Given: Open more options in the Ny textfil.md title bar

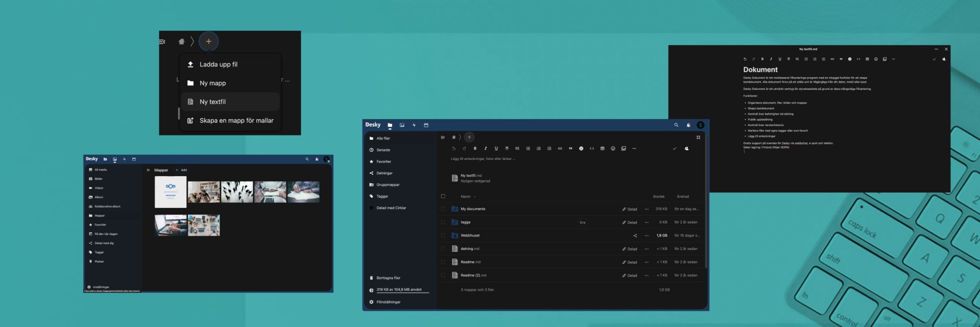Looking at the screenshot, I should 936,49.
